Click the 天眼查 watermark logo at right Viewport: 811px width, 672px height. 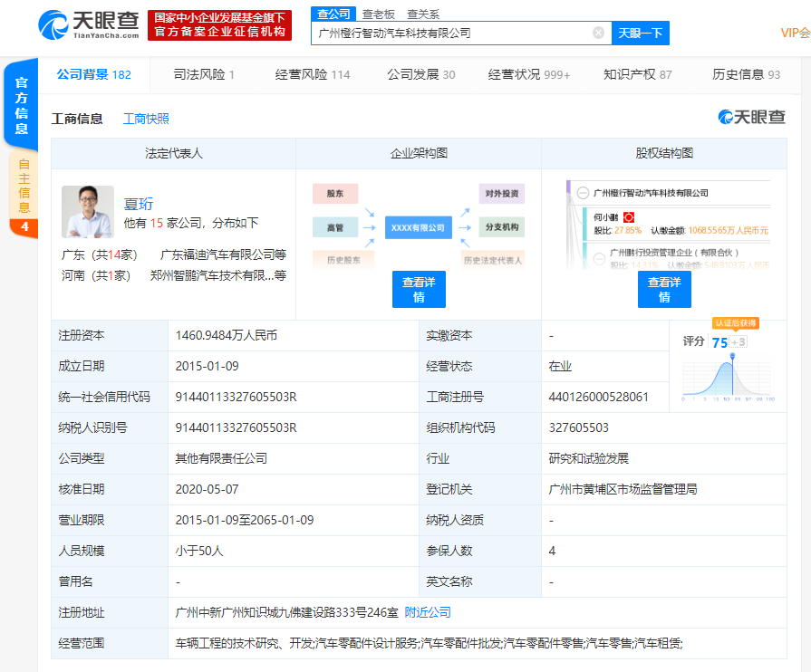pyautogui.click(x=751, y=118)
